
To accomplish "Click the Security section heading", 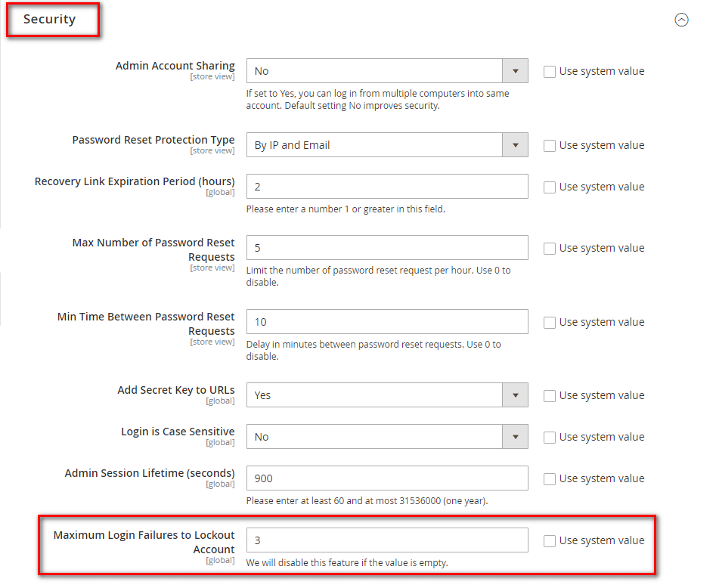I will [50, 20].
